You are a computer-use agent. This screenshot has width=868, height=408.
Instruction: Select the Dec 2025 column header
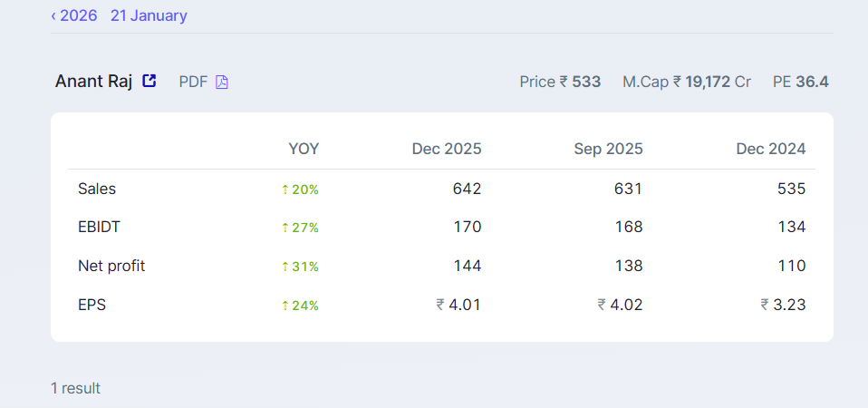pos(446,149)
